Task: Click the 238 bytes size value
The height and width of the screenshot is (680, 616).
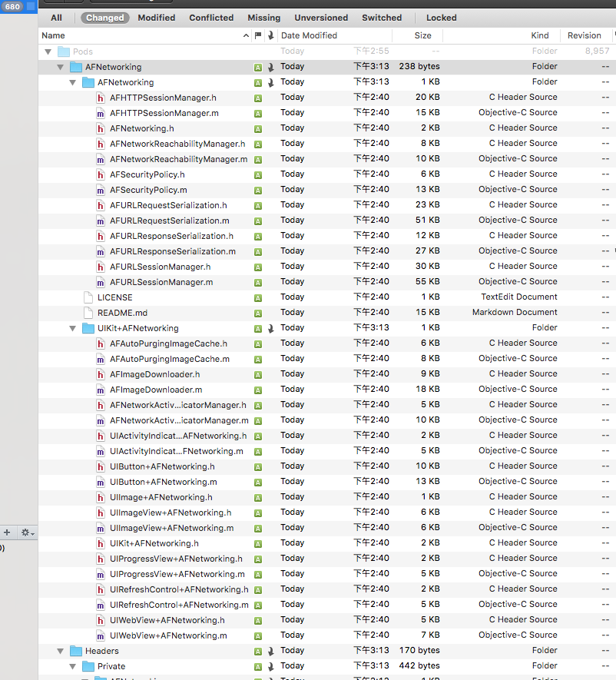Action: point(419,67)
